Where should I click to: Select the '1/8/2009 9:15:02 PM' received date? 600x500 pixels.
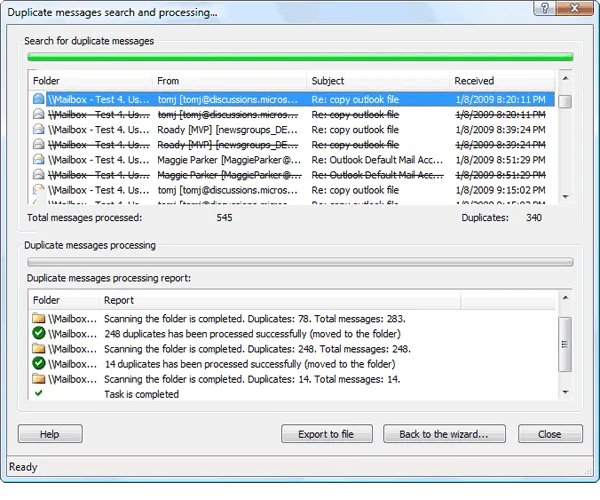click(x=501, y=190)
